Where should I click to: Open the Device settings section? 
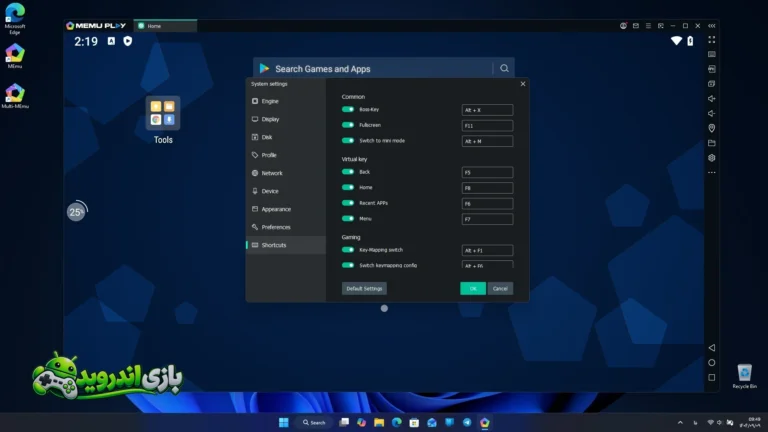tap(286, 191)
